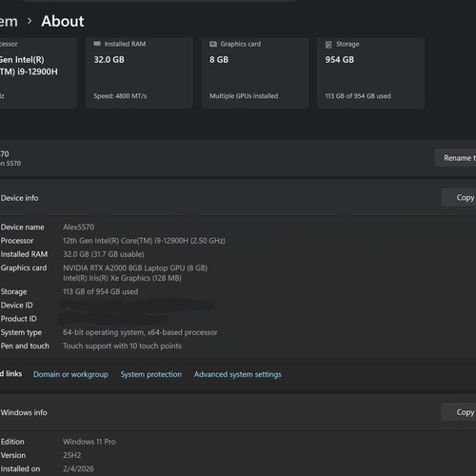Click the breadcrumb chevron before About
Image resolution: width=476 pixels, height=476 pixels.
pos(30,21)
